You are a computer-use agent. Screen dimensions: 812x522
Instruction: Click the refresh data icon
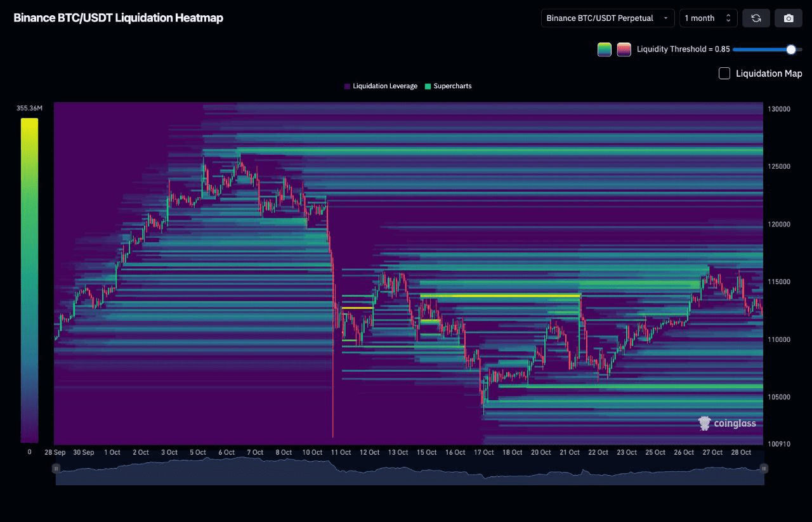pyautogui.click(x=756, y=18)
